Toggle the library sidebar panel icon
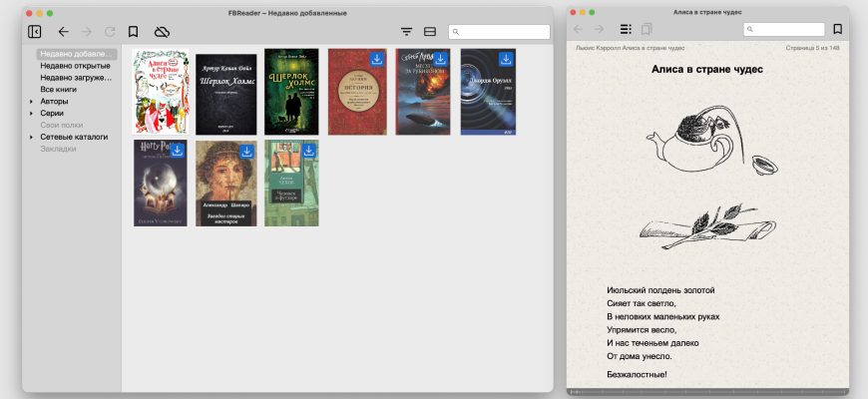Viewport: 868px width, 399px height. (x=35, y=32)
